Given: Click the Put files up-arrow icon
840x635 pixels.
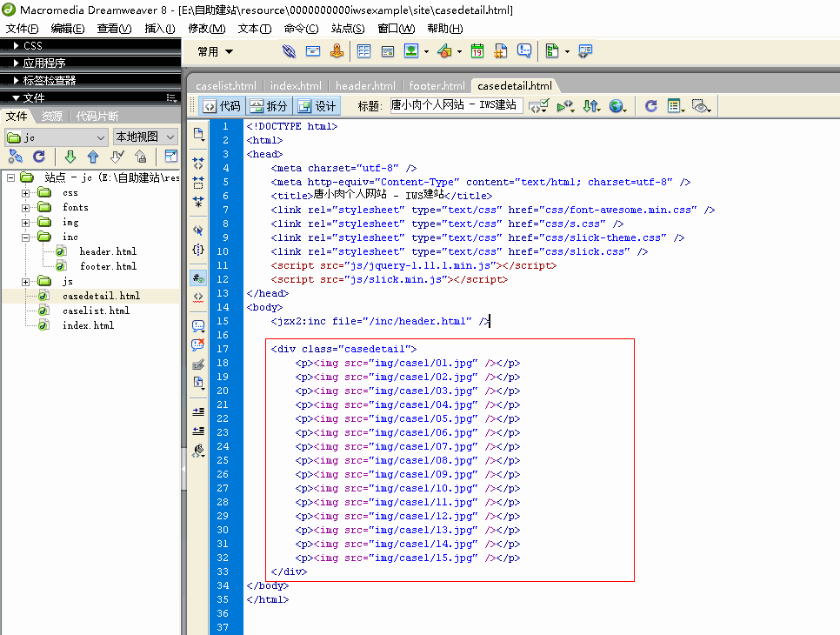Looking at the screenshot, I should (93, 157).
